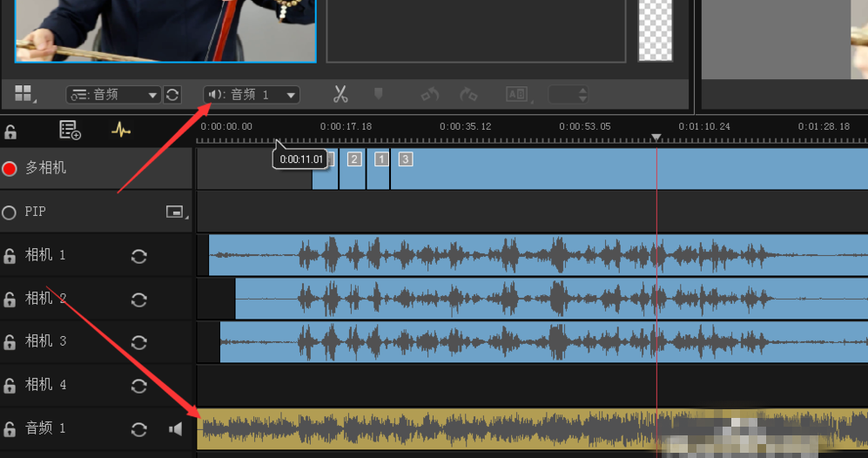The width and height of the screenshot is (868, 458).
Task: Open the 音频 1 main audio dropdown
Action: pyautogui.click(x=252, y=95)
